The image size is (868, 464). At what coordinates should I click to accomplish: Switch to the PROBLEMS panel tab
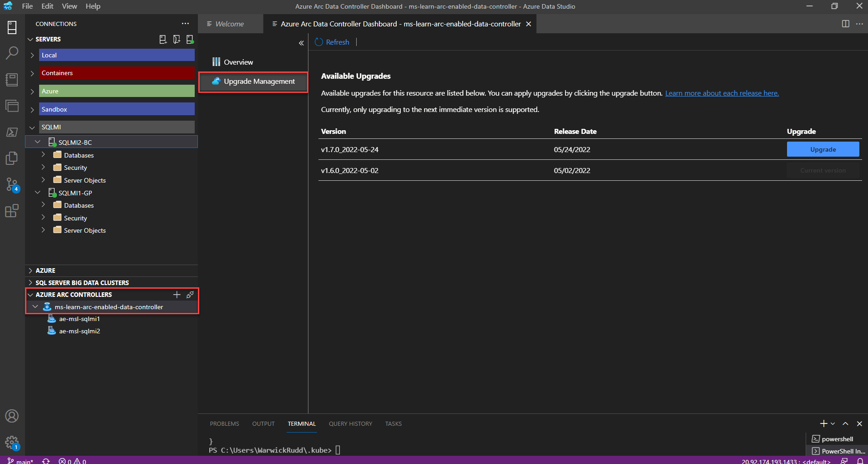pos(224,423)
